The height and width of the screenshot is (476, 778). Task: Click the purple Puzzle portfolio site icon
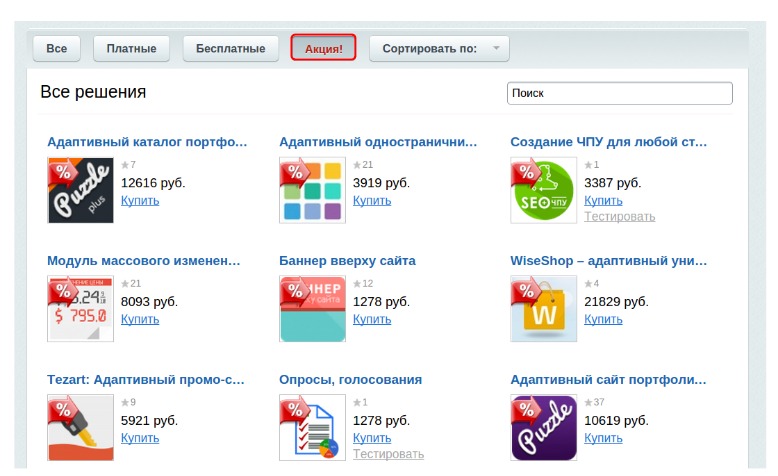pyautogui.click(x=544, y=428)
